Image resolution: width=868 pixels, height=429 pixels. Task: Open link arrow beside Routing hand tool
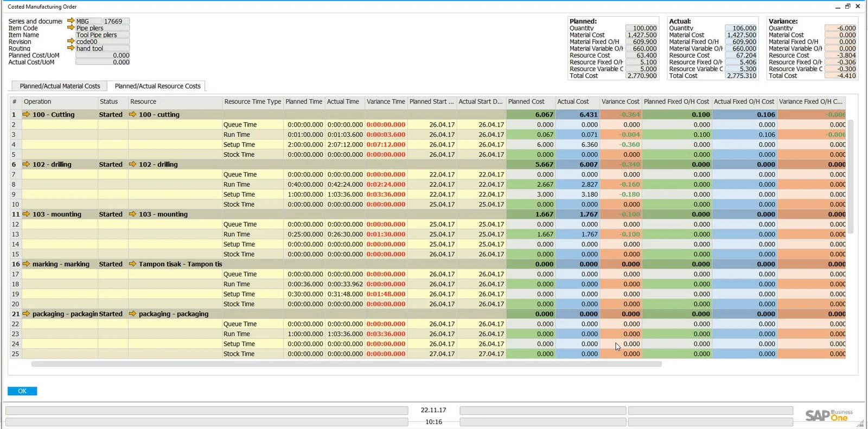point(71,48)
